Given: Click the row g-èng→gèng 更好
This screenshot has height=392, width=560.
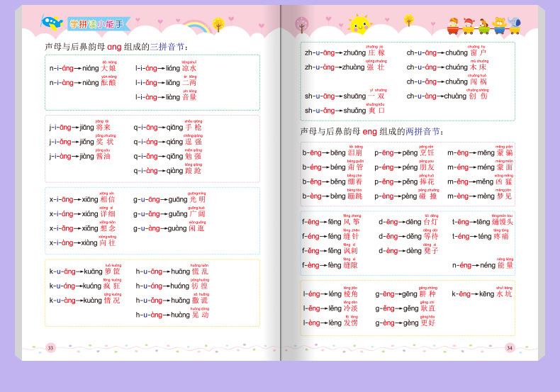Looking at the screenshot, I should [405, 322].
